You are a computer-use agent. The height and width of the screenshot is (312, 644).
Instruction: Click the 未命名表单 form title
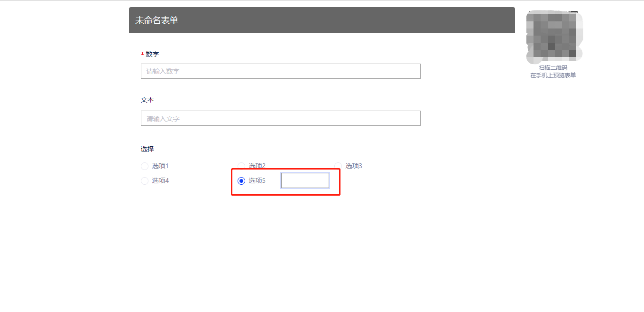pyautogui.click(x=157, y=20)
